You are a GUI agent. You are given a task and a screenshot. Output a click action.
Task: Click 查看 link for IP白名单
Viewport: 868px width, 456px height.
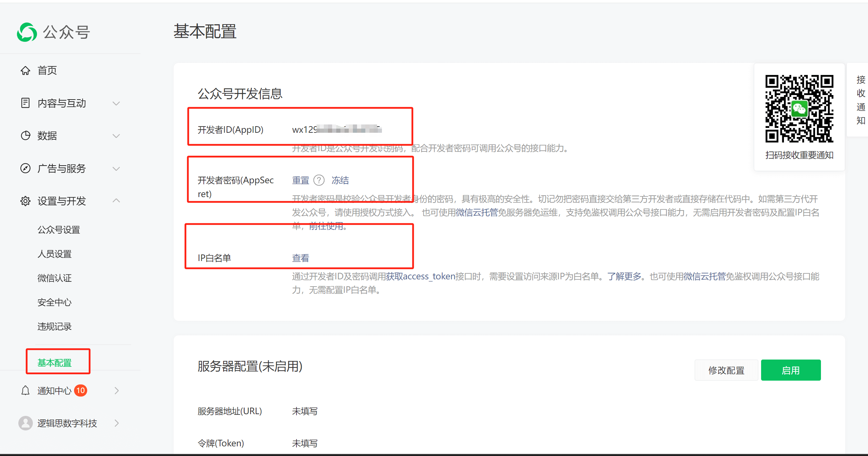301,258
